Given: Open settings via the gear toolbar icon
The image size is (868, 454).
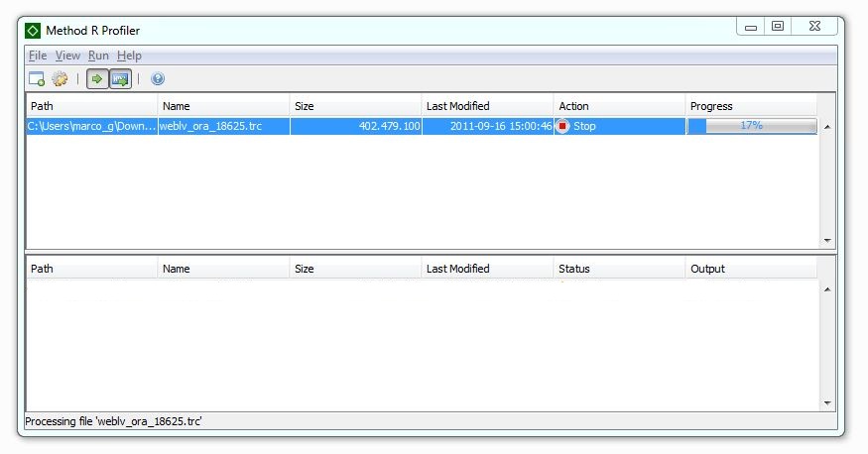Looking at the screenshot, I should [x=60, y=79].
